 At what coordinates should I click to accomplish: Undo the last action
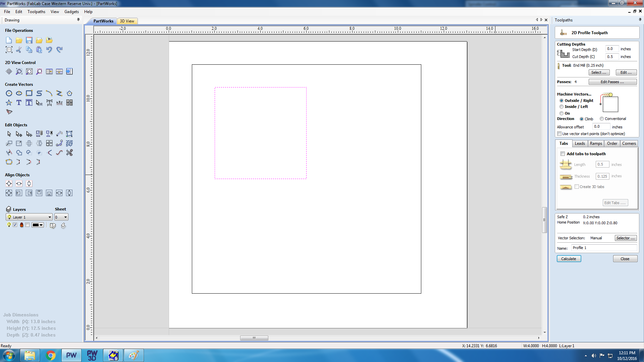[49, 50]
